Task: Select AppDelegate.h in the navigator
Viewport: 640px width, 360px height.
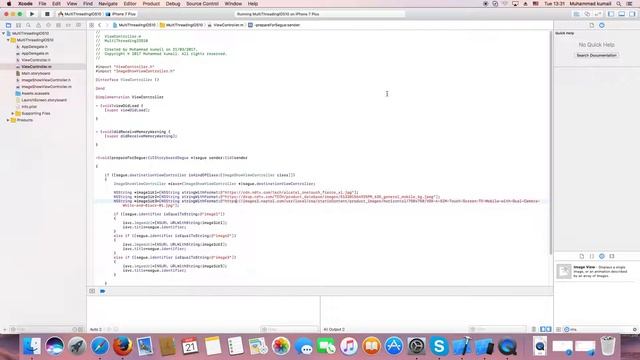Action: 35,47
